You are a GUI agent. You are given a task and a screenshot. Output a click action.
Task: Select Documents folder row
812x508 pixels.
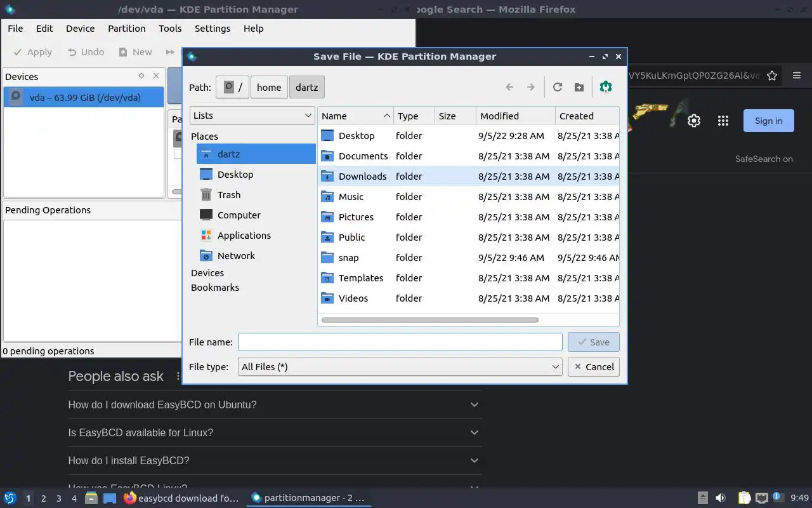[468, 156]
